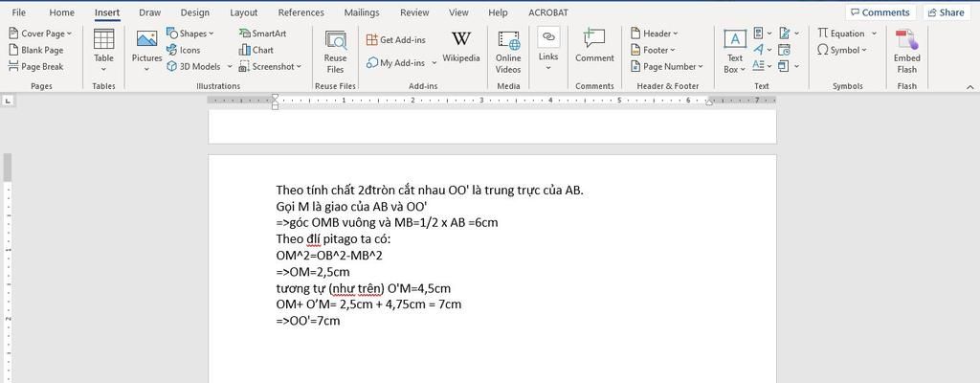Switch to the Review tab

coord(414,12)
